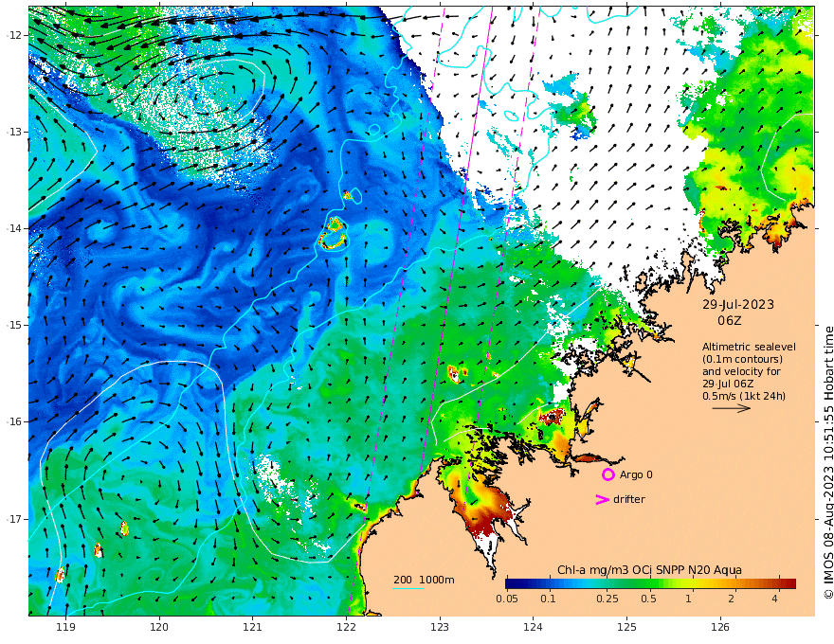The image size is (834, 644).
Task: Click the longitude axis label '123'
Action: pos(440,628)
